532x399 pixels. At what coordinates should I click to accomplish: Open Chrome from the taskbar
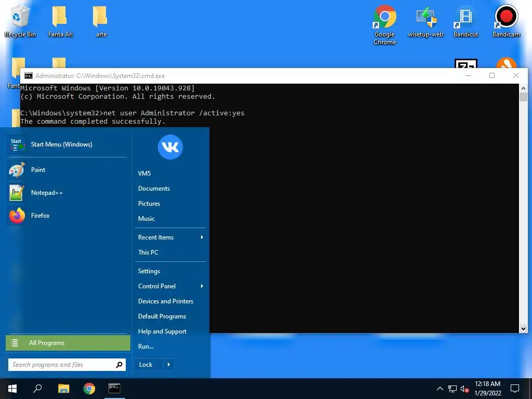pos(89,389)
